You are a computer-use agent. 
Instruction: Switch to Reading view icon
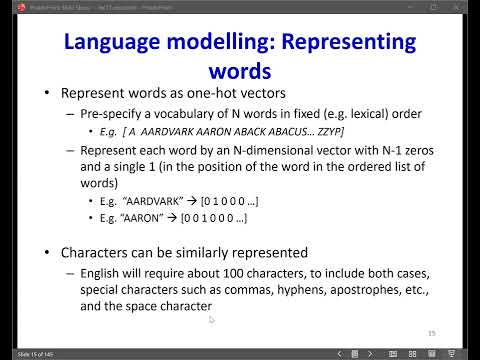coord(432,354)
